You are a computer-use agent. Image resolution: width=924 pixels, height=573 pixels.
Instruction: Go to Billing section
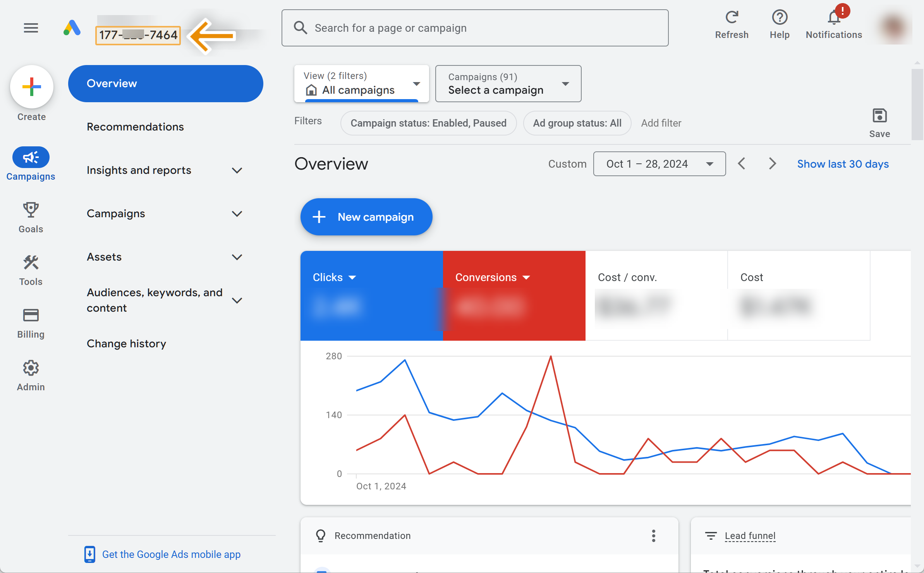coord(31,316)
